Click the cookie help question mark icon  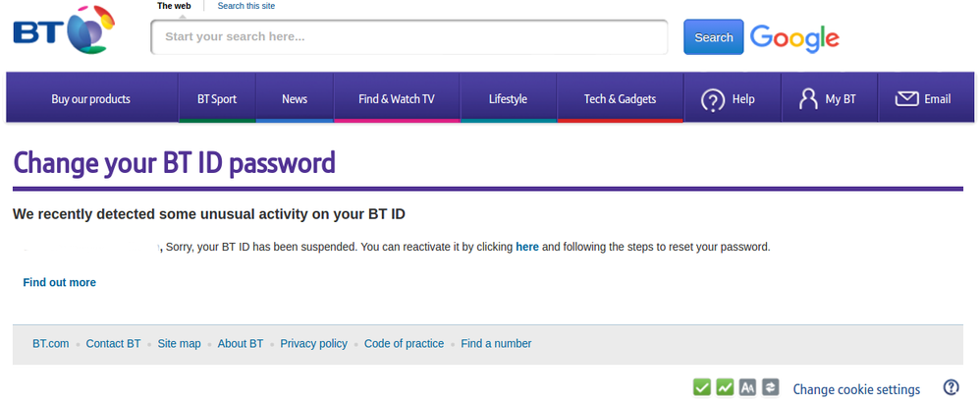click(x=951, y=387)
